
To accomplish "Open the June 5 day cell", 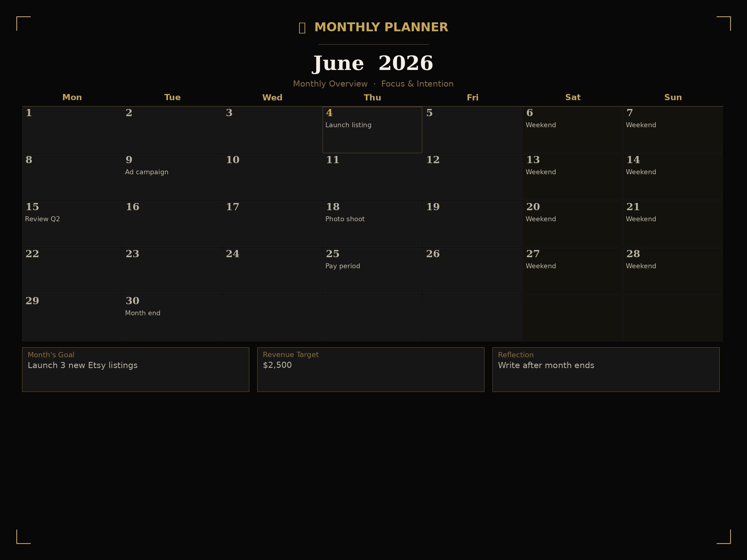I will point(473,130).
